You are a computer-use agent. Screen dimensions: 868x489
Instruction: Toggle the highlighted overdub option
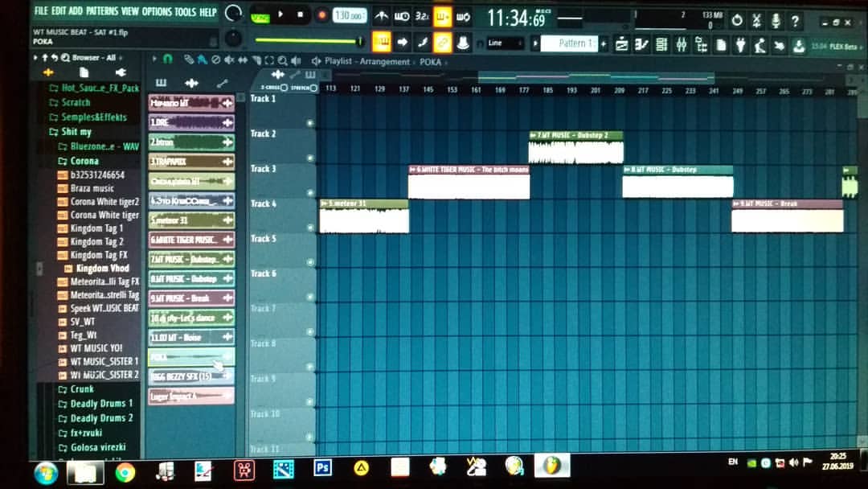tap(442, 17)
